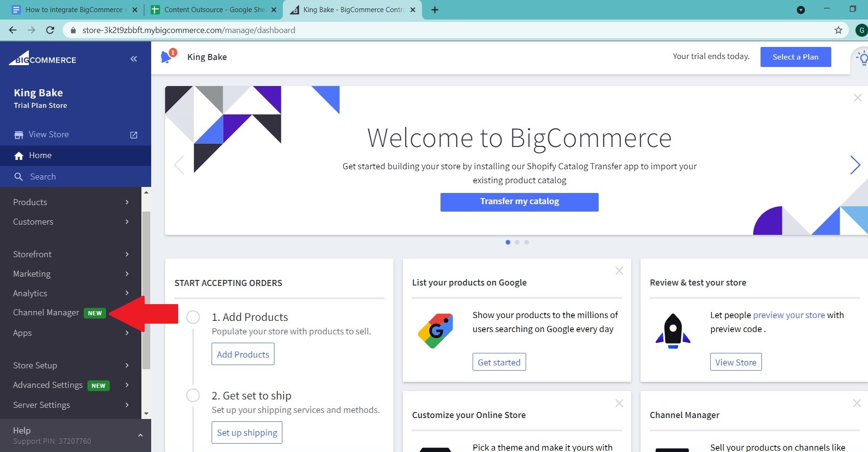Expand the Help section chevron
The image size is (868, 452).
[140, 435]
